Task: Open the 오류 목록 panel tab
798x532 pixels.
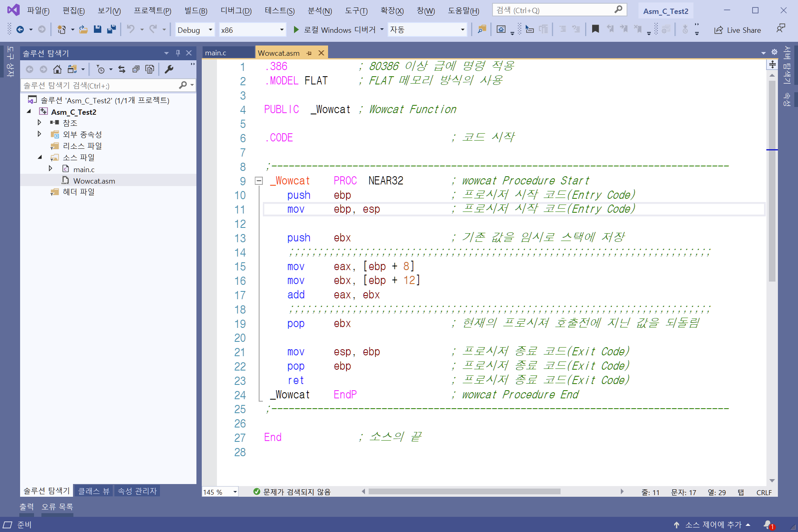Action: (57, 507)
